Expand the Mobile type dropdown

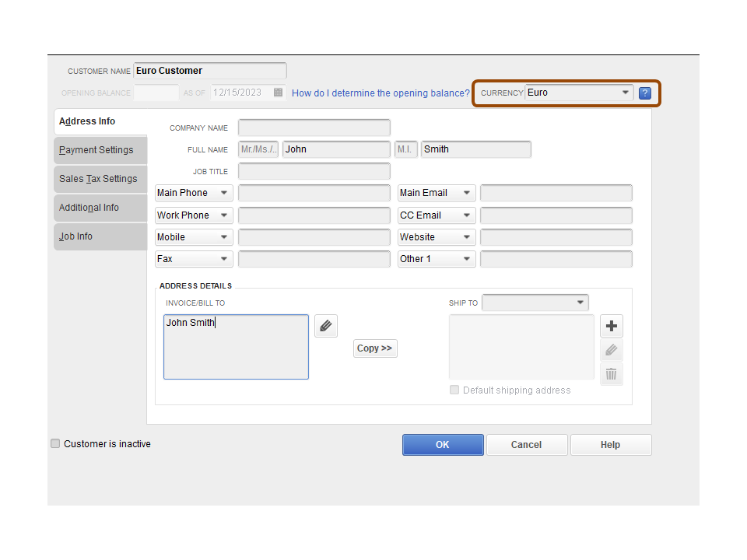[x=194, y=237]
